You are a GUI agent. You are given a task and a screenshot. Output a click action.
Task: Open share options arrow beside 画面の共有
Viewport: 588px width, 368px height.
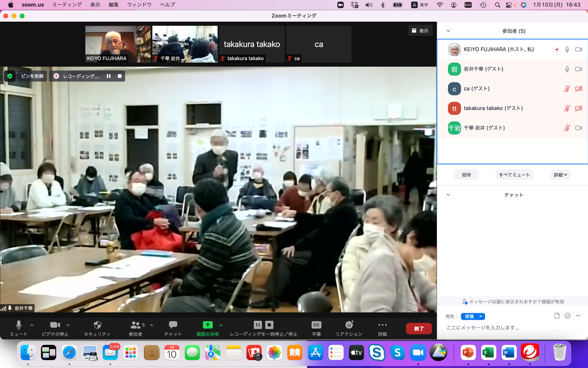click(x=221, y=325)
